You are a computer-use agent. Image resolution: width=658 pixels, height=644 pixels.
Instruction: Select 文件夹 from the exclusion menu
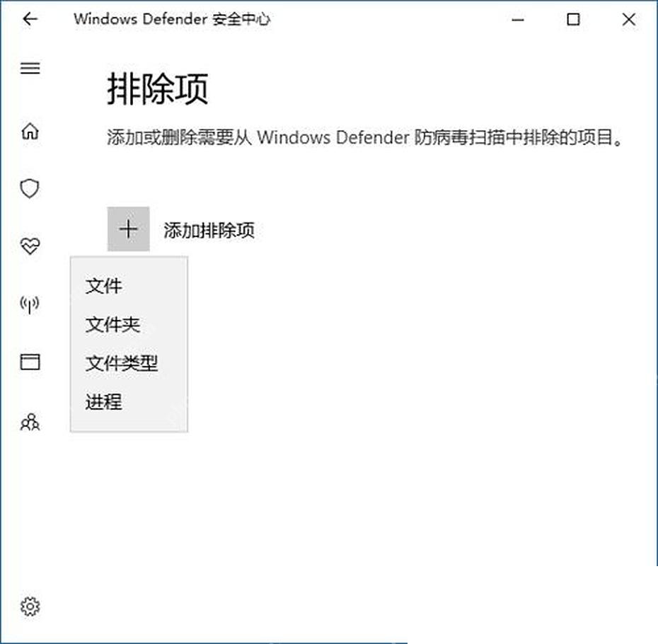(112, 325)
